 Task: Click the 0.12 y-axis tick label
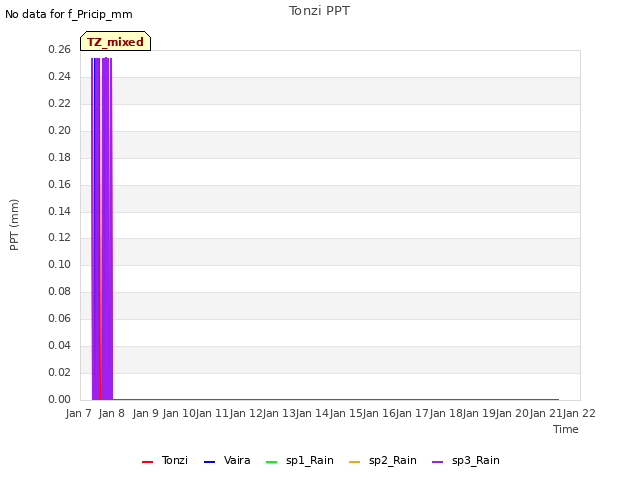(x=60, y=238)
